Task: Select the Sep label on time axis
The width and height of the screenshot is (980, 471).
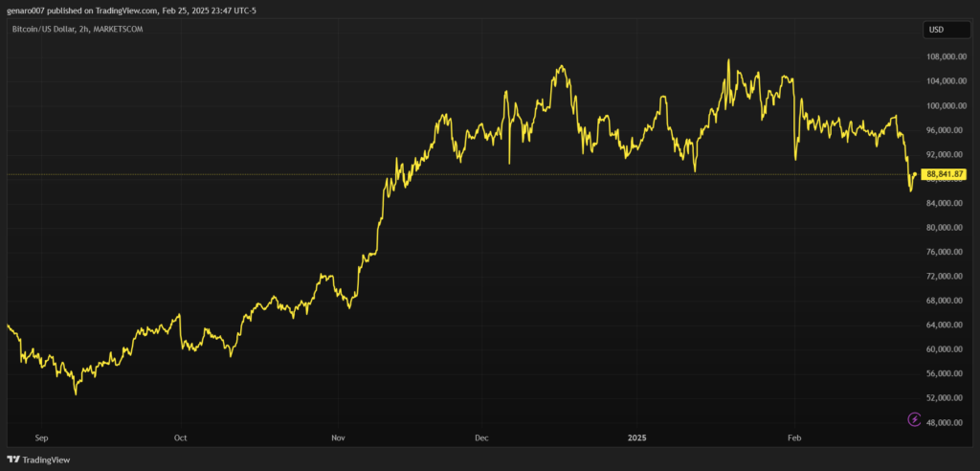Action: [41, 437]
